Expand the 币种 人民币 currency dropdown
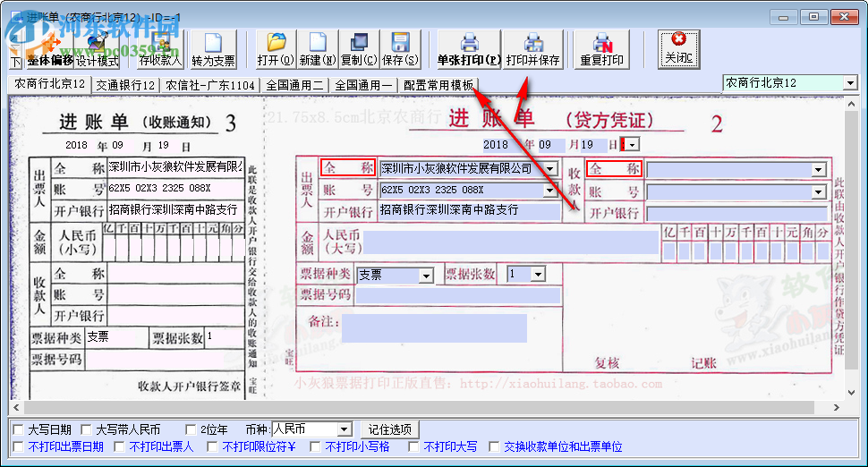Screen dimensions: 868x467 click(344, 429)
